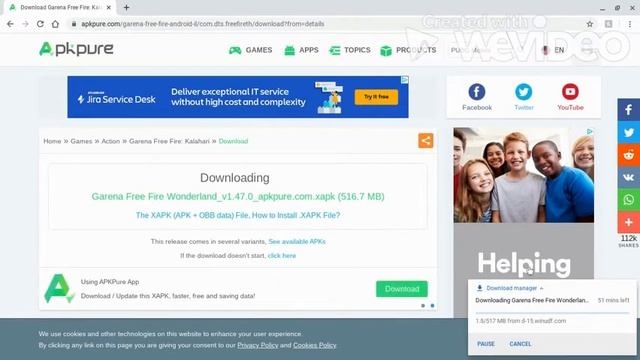This screenshot has height=360, width=640.
Task: Click the browser back arrow
Action: 10,24
